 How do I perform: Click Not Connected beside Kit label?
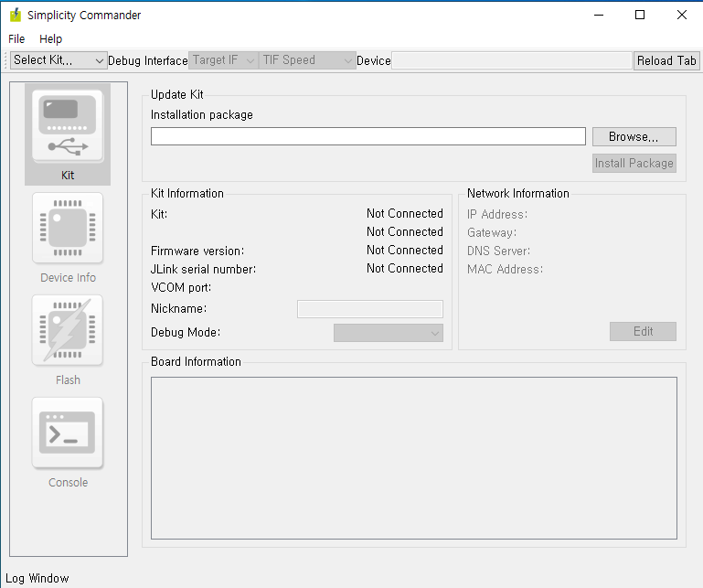coord(404,213)
